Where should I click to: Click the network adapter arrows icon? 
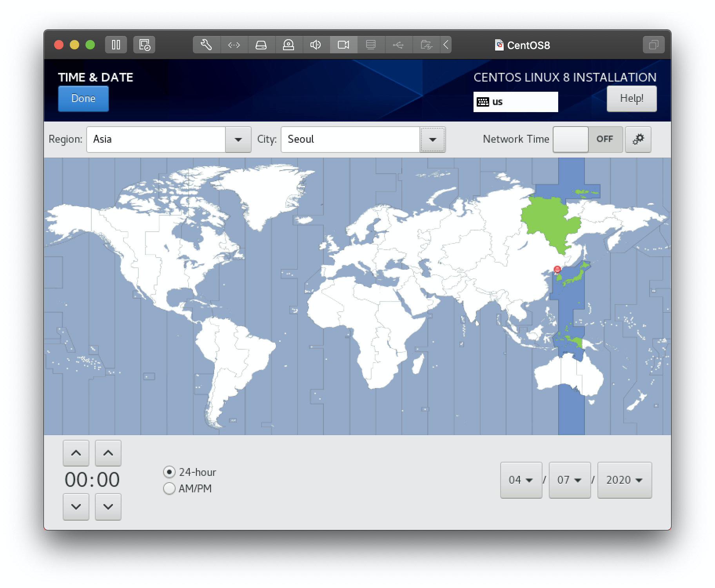[x=234, y=45]
